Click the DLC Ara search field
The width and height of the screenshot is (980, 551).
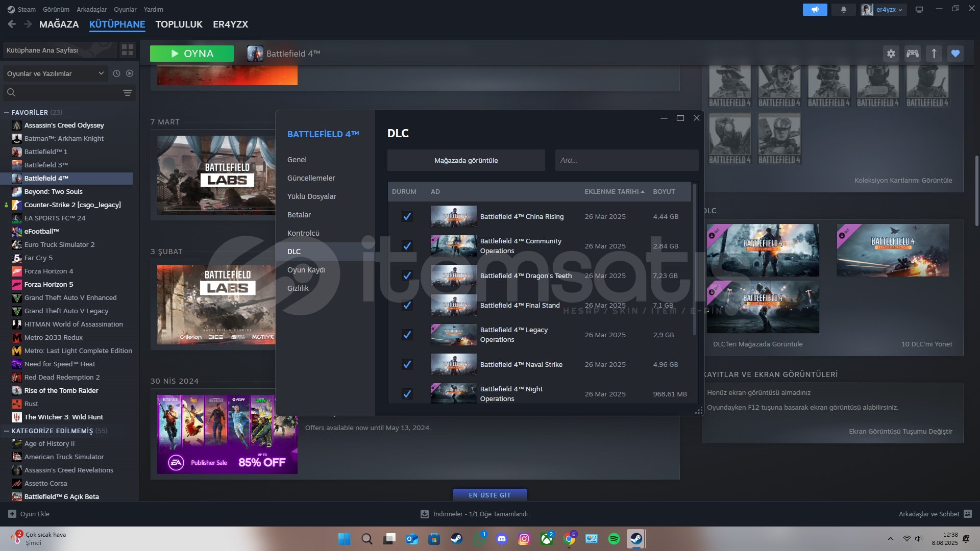[627, 160]
